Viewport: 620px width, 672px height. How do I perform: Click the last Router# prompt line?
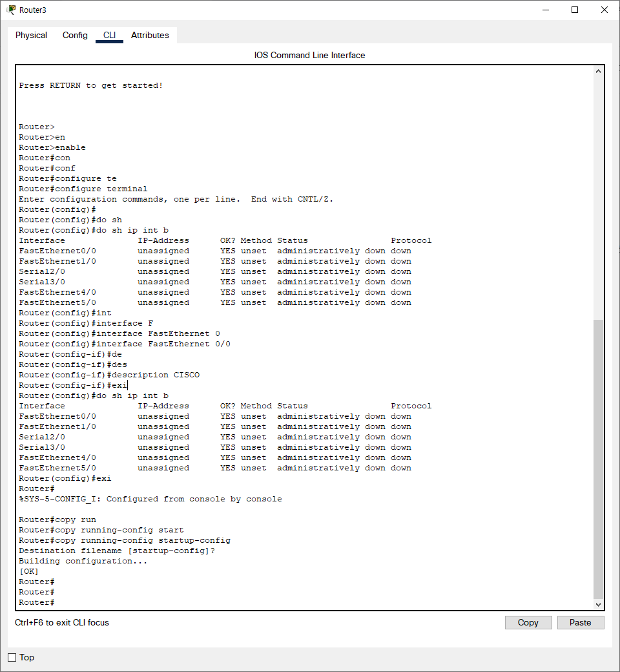tap(36, 602)
